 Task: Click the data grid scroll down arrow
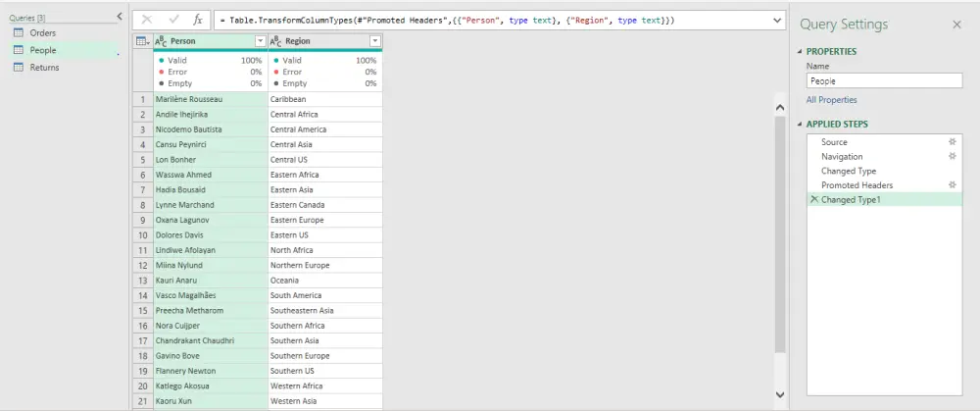click(x=779, y=394)
